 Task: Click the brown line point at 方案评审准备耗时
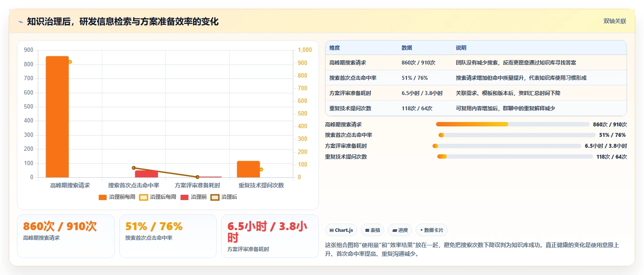point(198,177)
